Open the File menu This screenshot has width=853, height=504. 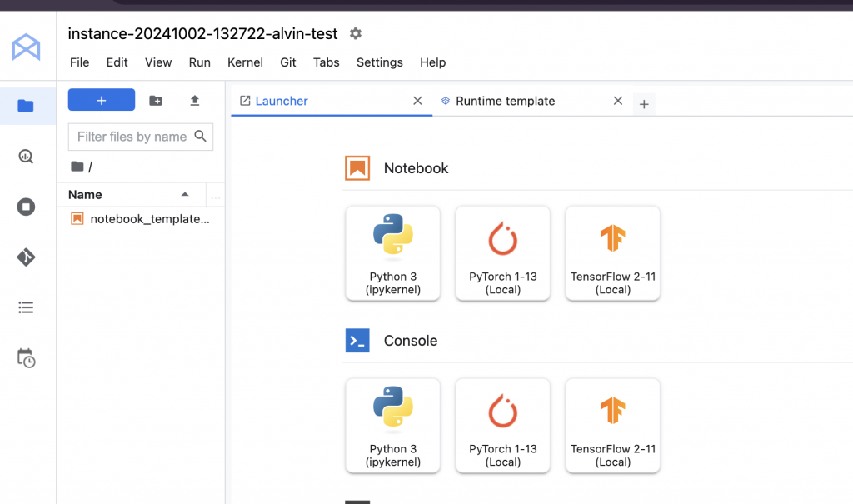pyautogui.click(x=79, y=62)
